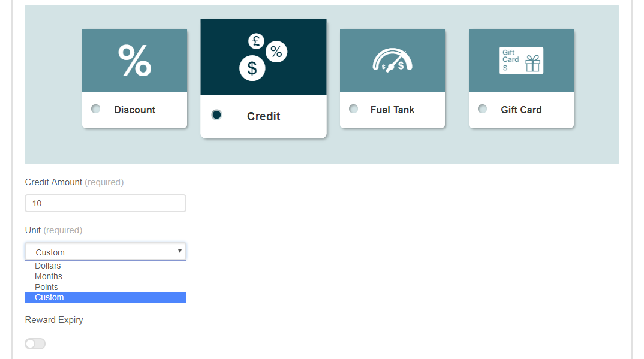Screen dimensions: 644x359
Task: Pick the Gift Card radio button
Action: pyautogui.click(x=483, y=109)
